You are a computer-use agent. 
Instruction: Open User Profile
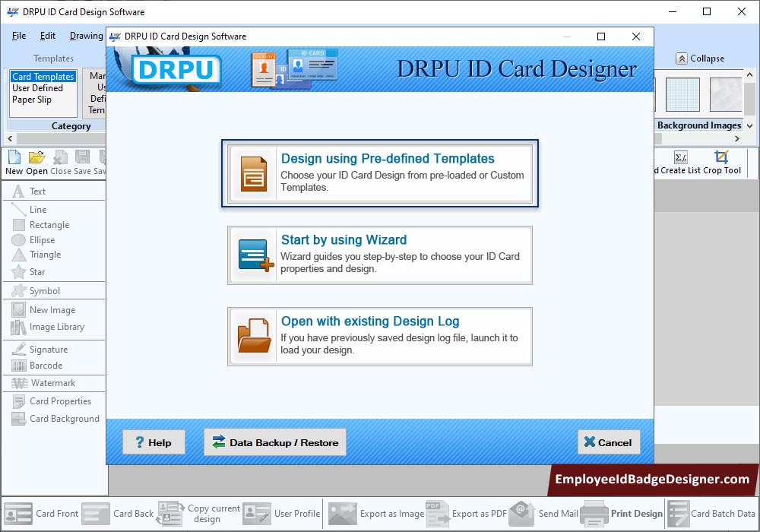(x=282, y=514)
